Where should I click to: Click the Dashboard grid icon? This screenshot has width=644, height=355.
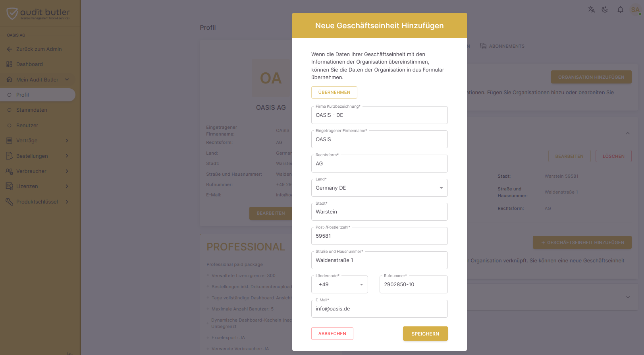coord(10,64)
